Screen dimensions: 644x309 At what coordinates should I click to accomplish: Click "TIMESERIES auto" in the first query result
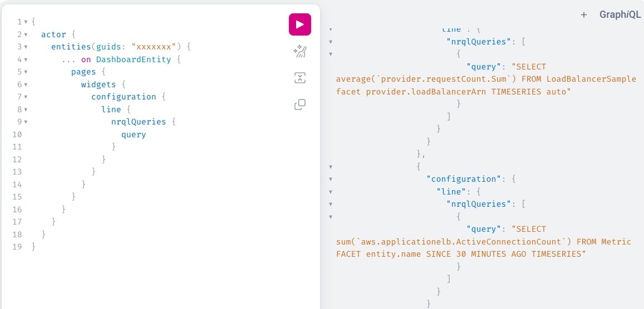[529, 92]
